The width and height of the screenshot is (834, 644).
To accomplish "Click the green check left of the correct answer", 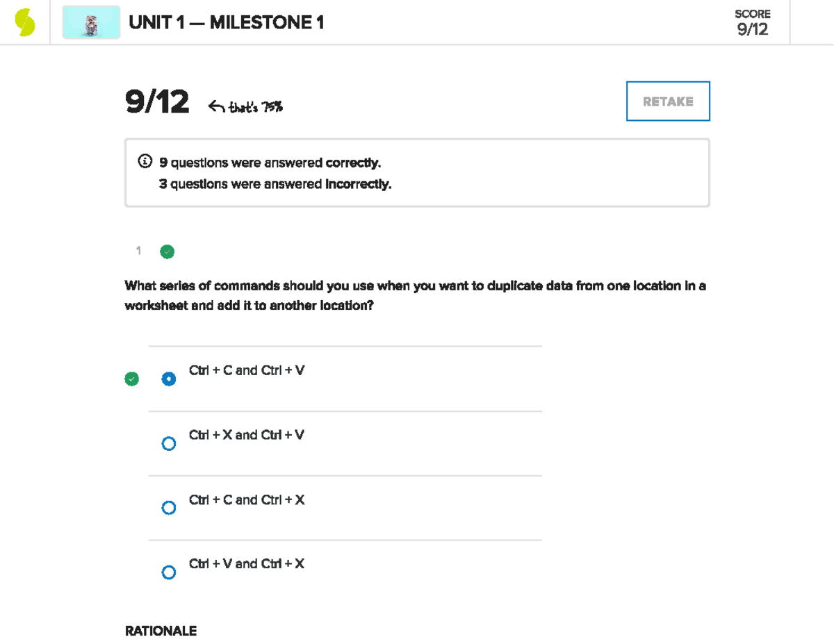I will click(x=131, y=379).
